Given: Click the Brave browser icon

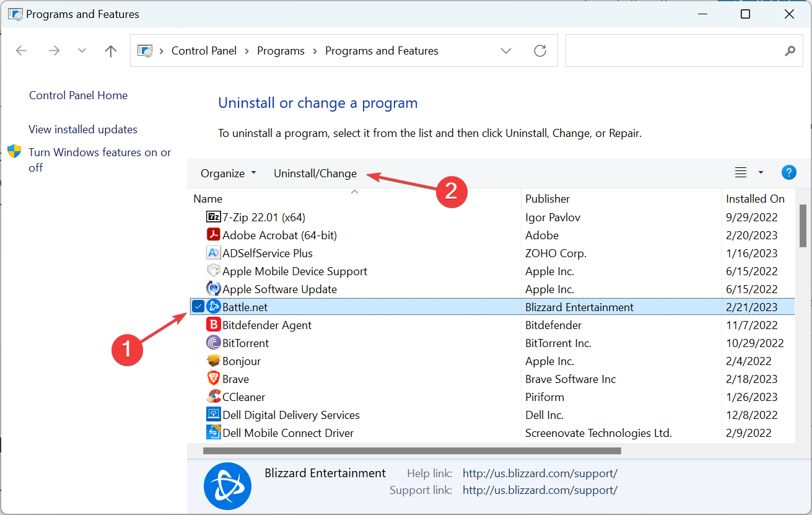Looking at the screenshot, I should [213, 379].
